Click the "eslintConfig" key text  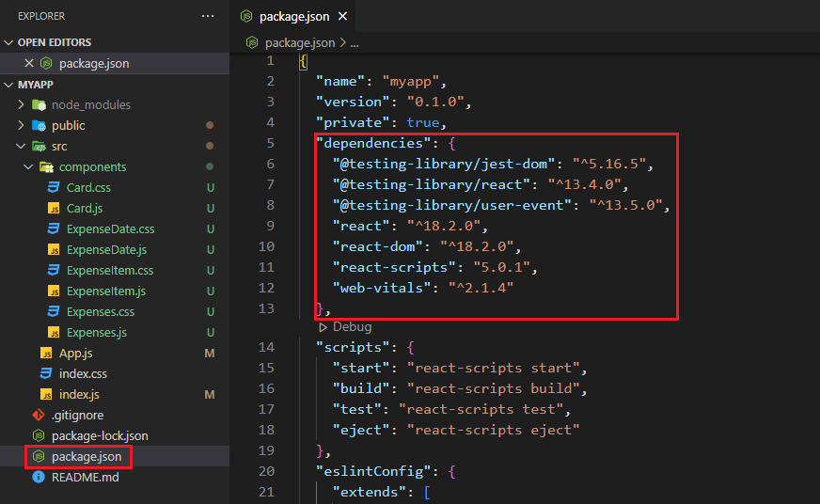pyautogui.click(x=374, y=472)
